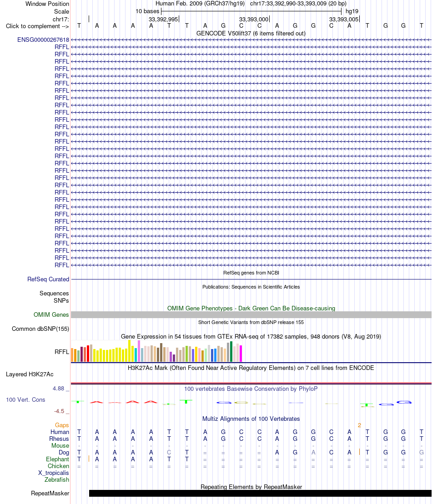Select the 'Dog' alignment row label
Viewport: 432px width, 504px height.
[64, 453]
